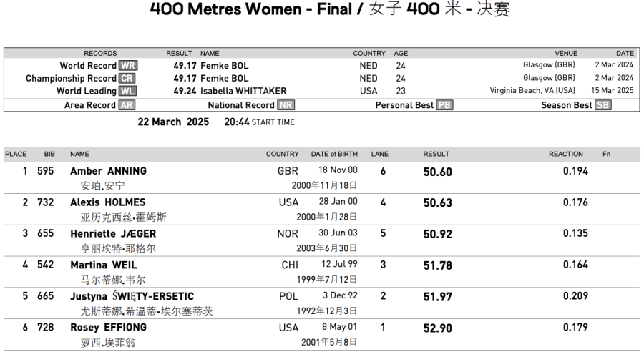Click the CR badge beside Championship Record
Image resolution: width=644 pixels, height=352 pixels.
(x=127, y=78)
